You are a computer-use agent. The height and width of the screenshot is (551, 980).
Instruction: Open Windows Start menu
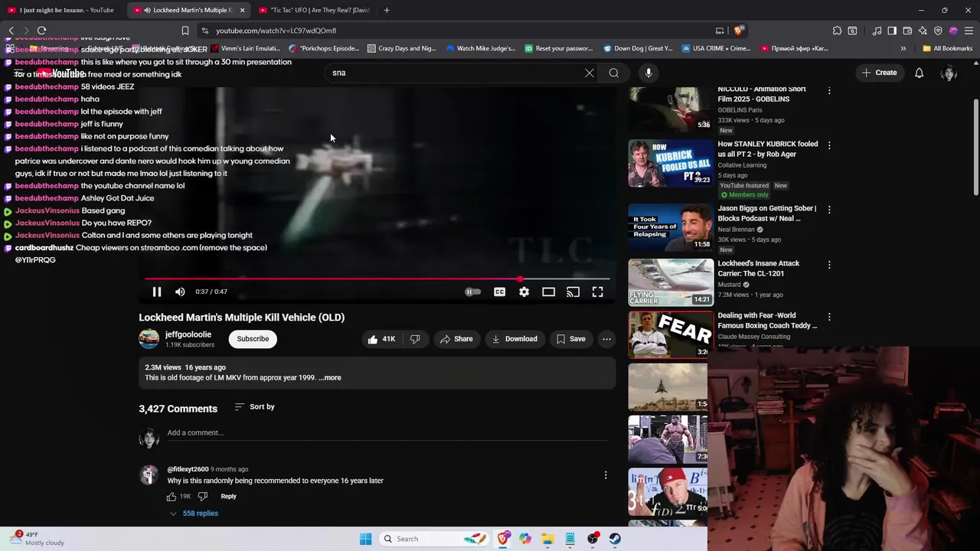click(365, 539)
